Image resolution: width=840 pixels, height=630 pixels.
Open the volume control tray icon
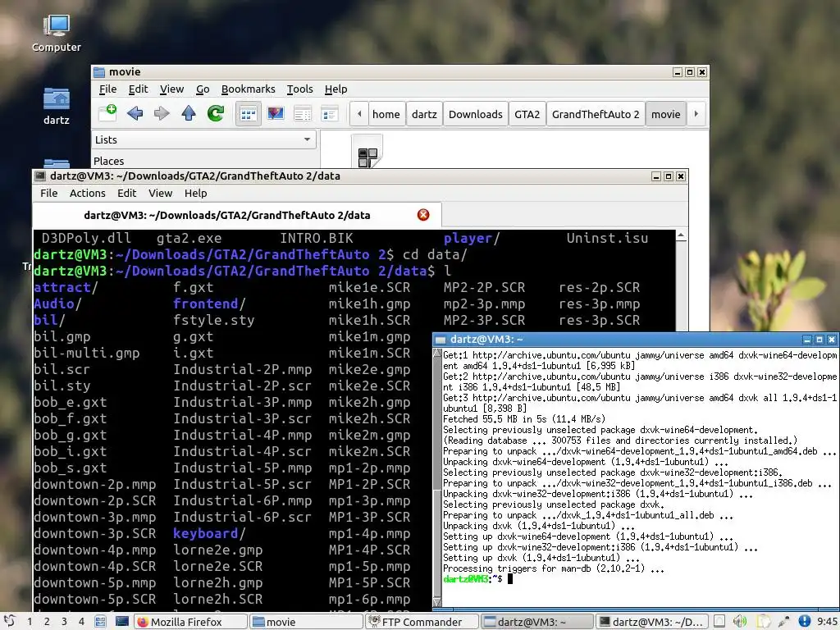(x=740, y=622)
